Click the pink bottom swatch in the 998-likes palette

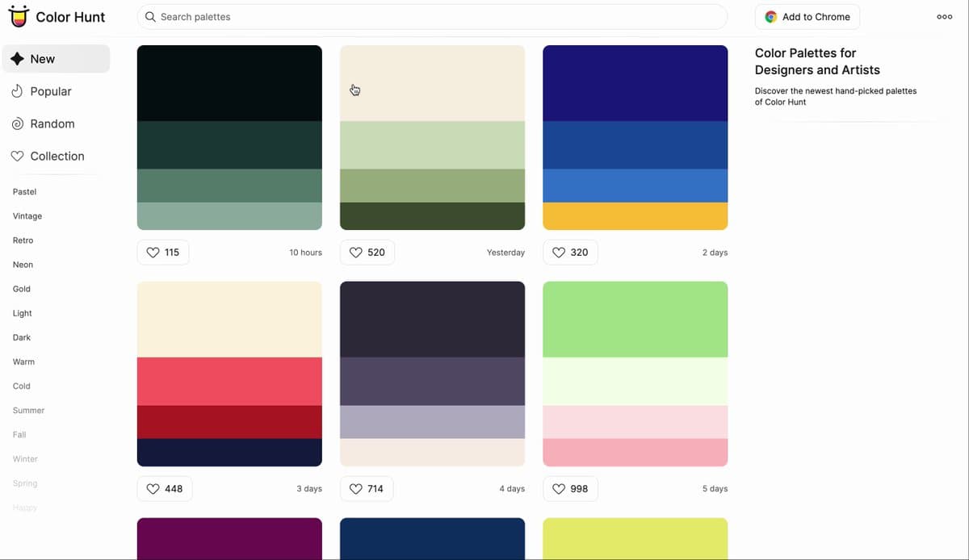coord(635,453)
